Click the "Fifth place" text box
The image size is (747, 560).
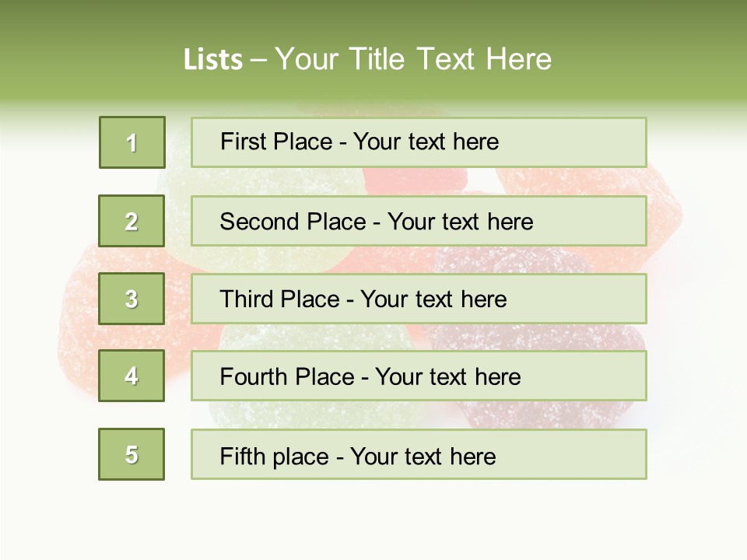[419, 454]
